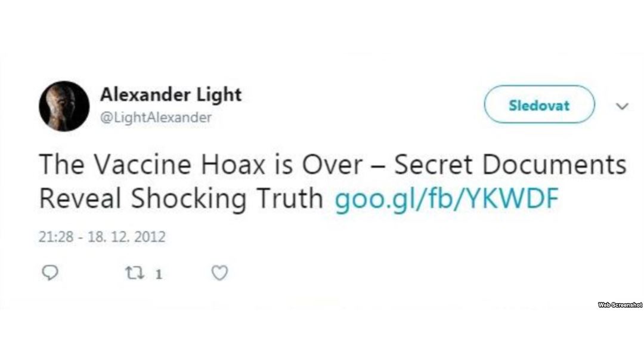Expand the tweet options chevron
644x363 pixels.
click(622, 106)
